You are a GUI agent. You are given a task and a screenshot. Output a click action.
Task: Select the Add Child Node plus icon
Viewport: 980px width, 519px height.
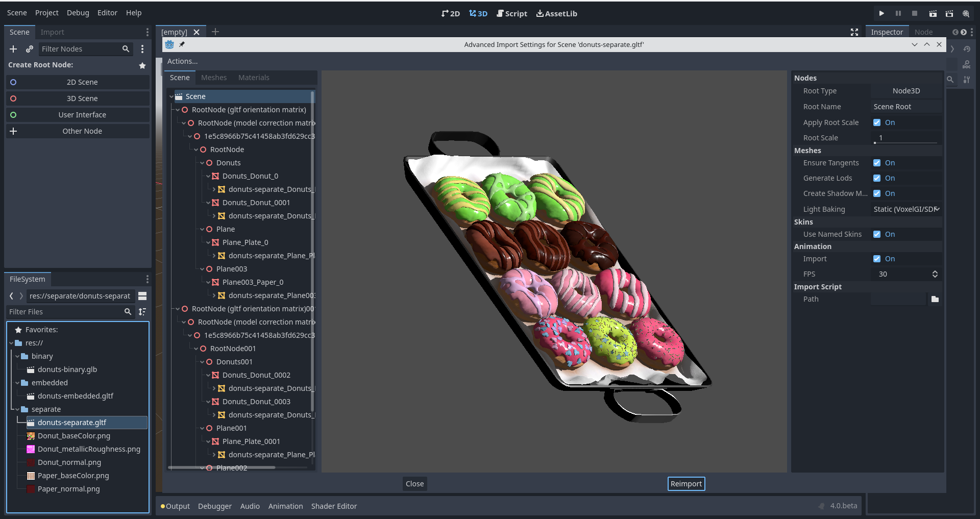pyautogui.click(x=13, y=49)
